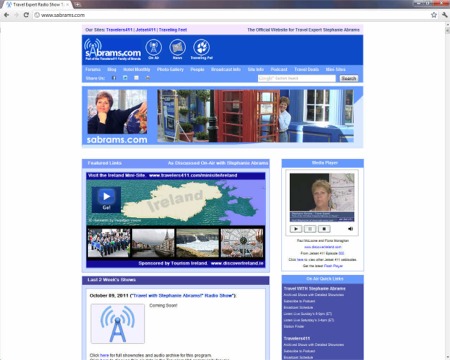This screenshot has width=450, height=360.
Task: Open Broadcast Schedule under Travel WITH Stephanie Abrams
Action: (x=298, y=308)
